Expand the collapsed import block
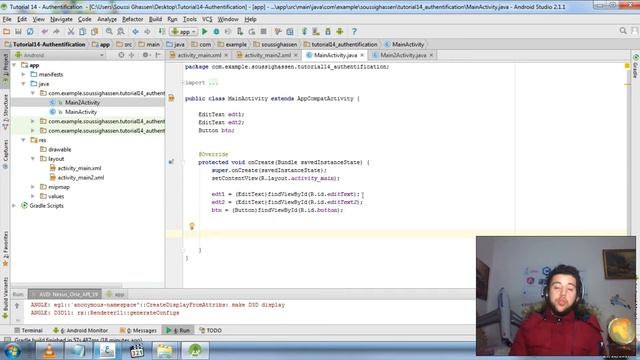 [183, 83]
